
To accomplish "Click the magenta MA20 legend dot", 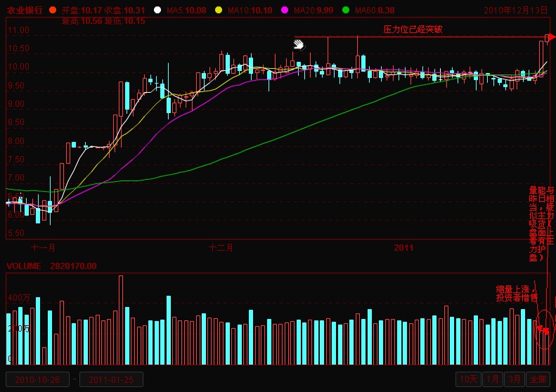I will point(285,11).
